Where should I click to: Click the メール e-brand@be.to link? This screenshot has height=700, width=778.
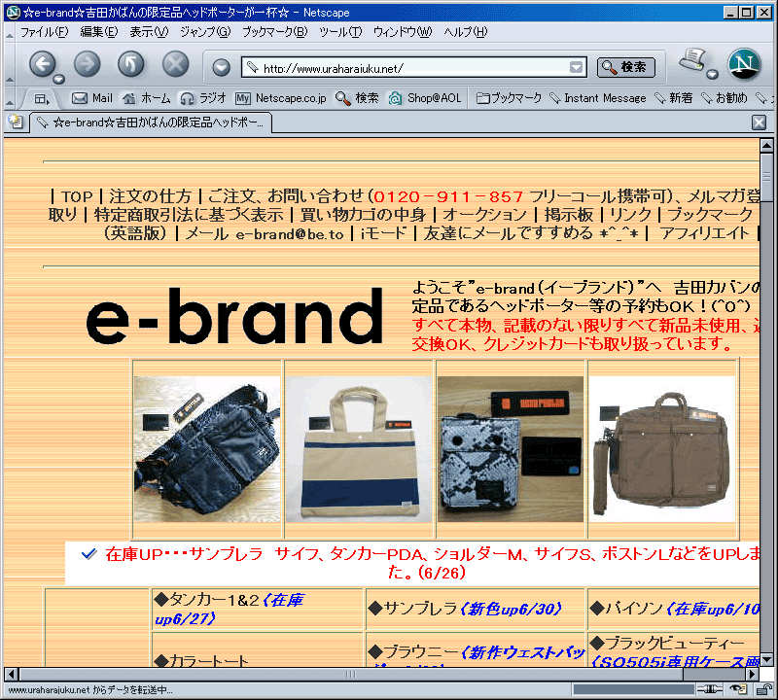(x=265, y=233)
